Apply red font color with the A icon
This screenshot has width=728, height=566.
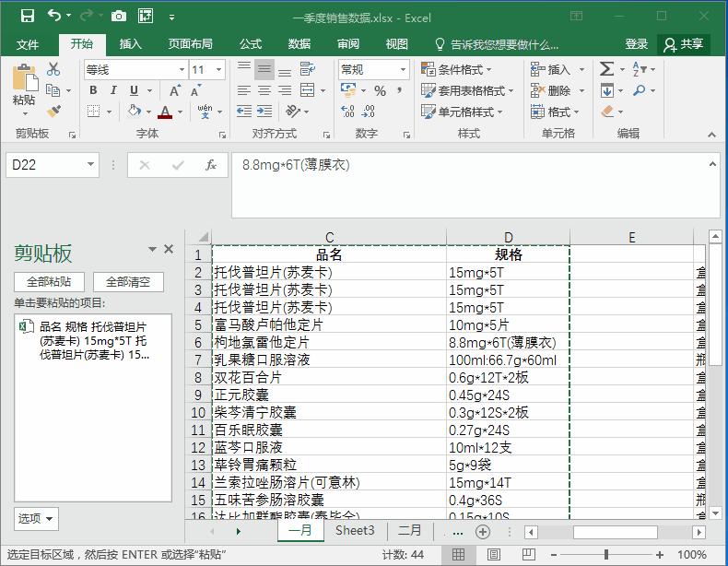(165, 112)
